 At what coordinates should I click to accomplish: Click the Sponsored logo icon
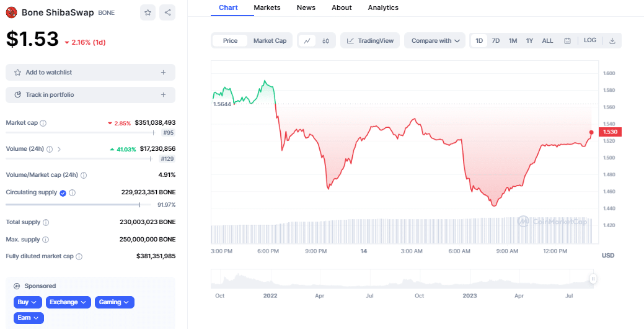17,286
